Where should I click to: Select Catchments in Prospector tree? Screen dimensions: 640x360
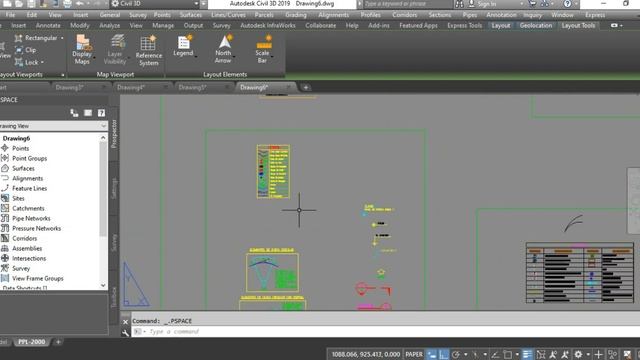pyautogui.click(x=28, y=209)
